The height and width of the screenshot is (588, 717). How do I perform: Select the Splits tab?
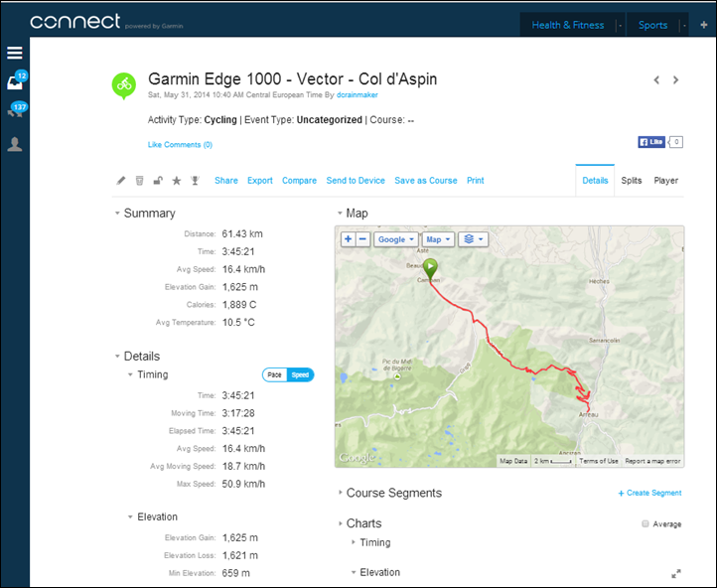click(x=632, y=181)
